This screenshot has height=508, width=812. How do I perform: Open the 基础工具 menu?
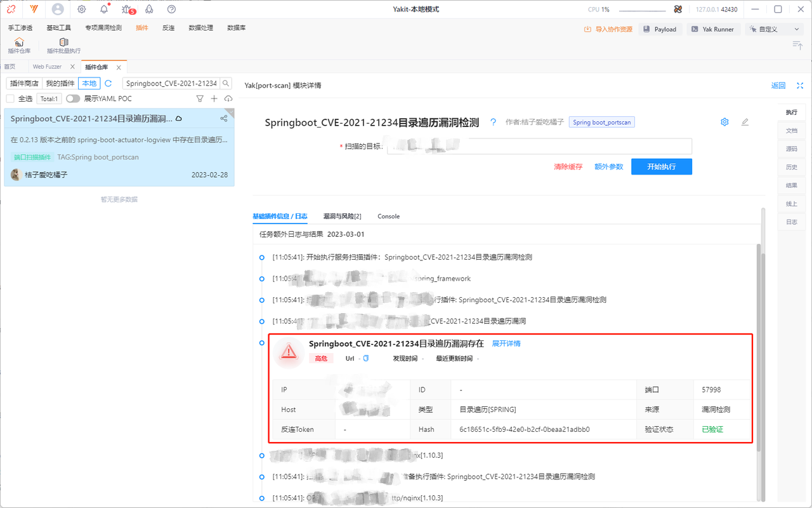tap(59, 28)
